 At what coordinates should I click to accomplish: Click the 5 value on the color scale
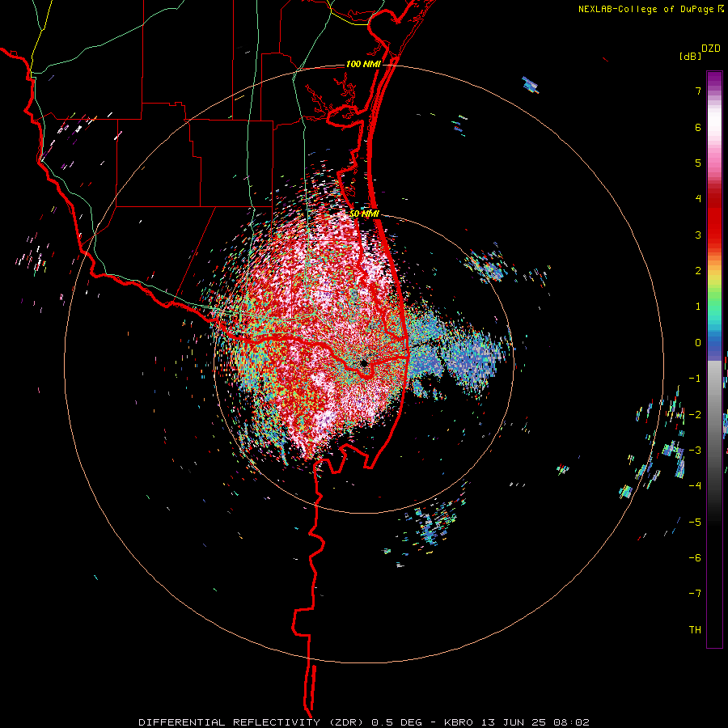tap(698, 163)
